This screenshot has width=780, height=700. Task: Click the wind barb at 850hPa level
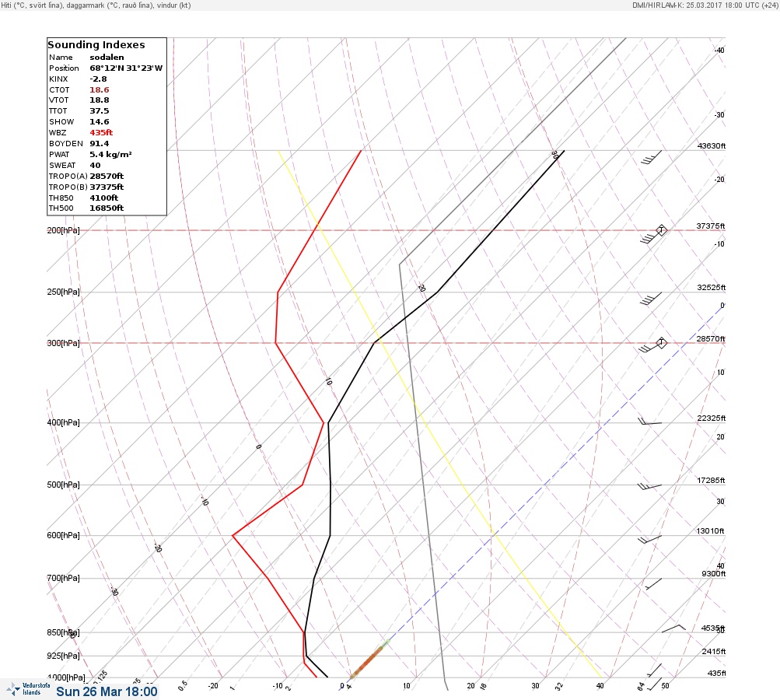click(673, 628)
